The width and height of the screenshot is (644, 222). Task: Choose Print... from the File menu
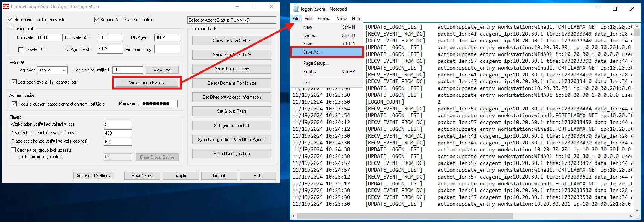click(x=327, y=71)
